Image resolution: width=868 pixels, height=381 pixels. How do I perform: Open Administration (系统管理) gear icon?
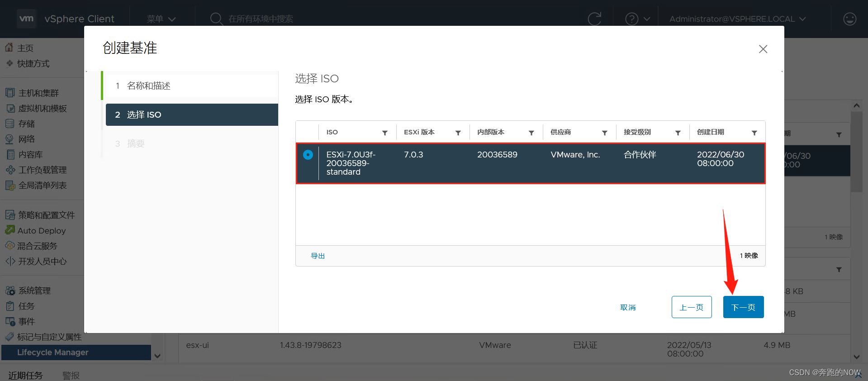[10, 291]
